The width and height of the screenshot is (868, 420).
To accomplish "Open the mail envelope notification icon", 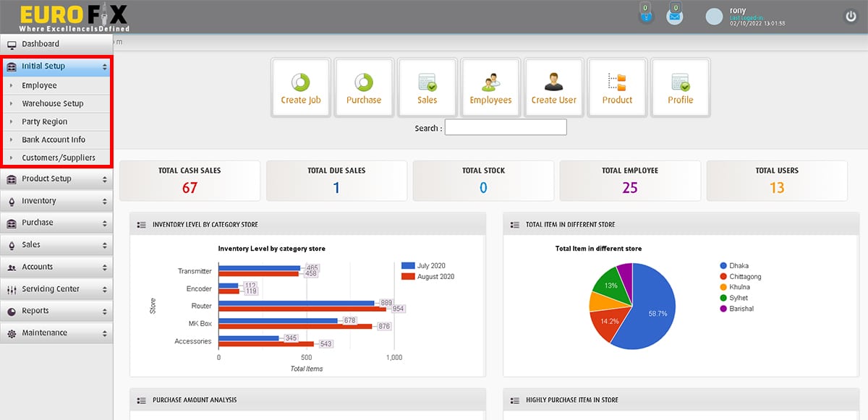I will (x=674, y=17).
